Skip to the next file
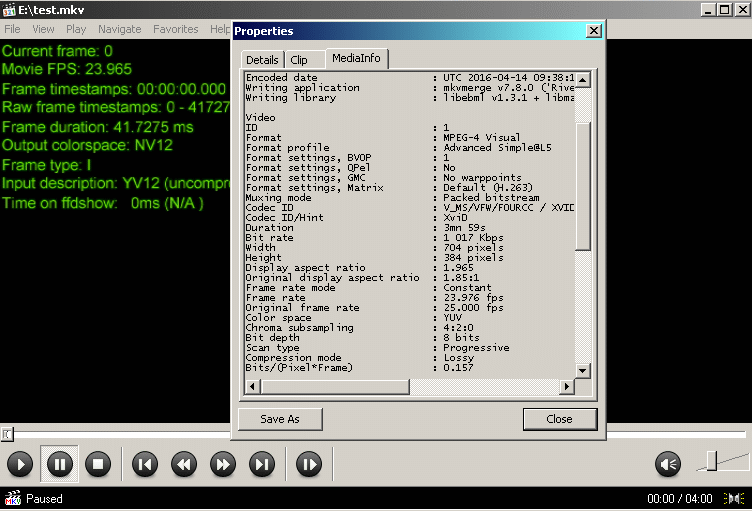This screenshot has width=752, height=511. click(262, 464)
